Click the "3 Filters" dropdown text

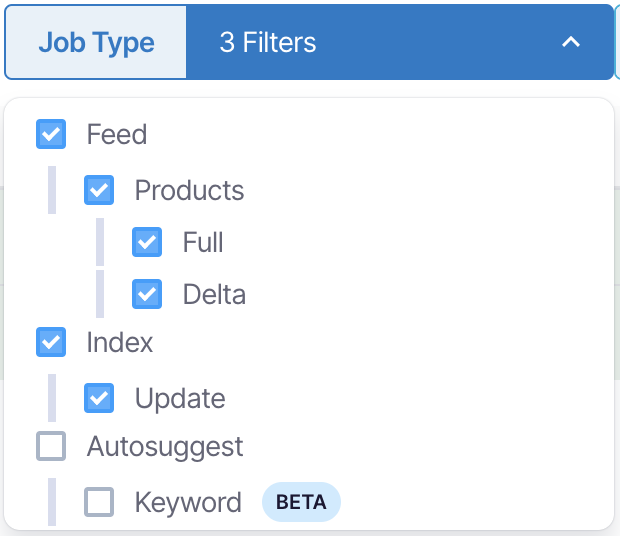coord(268,43)
